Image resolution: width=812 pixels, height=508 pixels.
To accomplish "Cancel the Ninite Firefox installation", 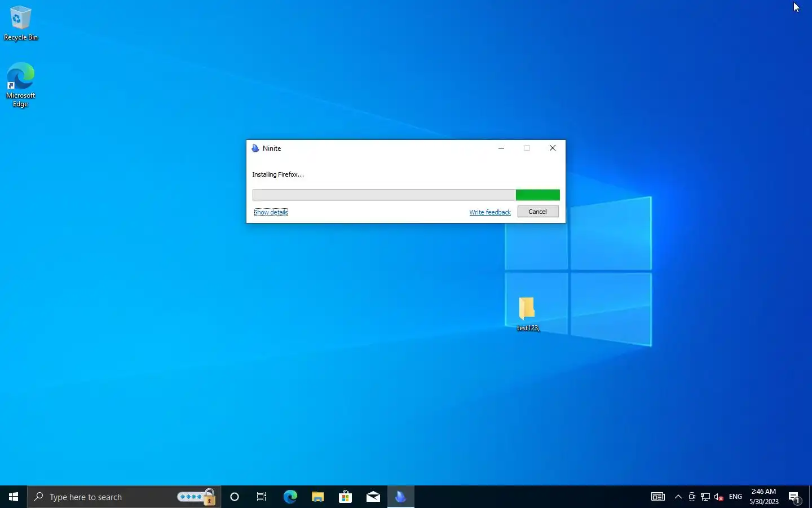I will 537,212.
